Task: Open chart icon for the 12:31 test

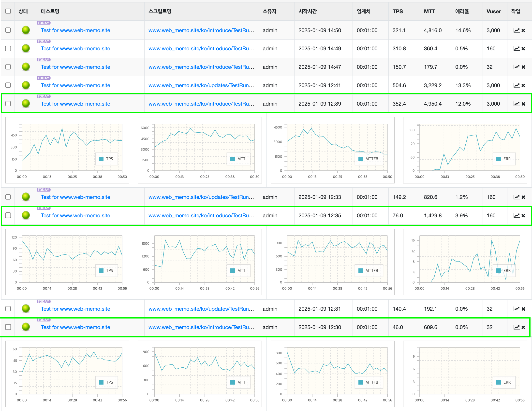Action: (x=517, y=309)
